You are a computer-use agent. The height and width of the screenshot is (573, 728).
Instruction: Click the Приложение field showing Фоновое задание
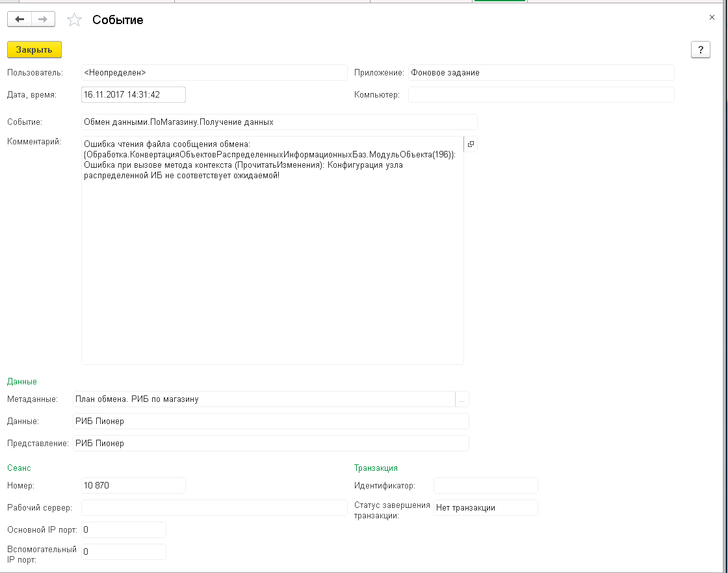[541, 73]
